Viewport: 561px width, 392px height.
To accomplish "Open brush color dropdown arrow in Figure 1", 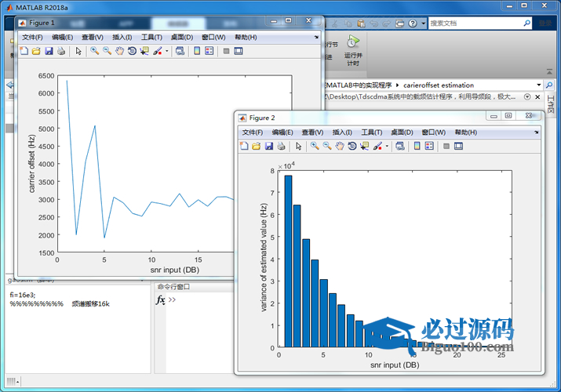I will [x=166, y=51].
